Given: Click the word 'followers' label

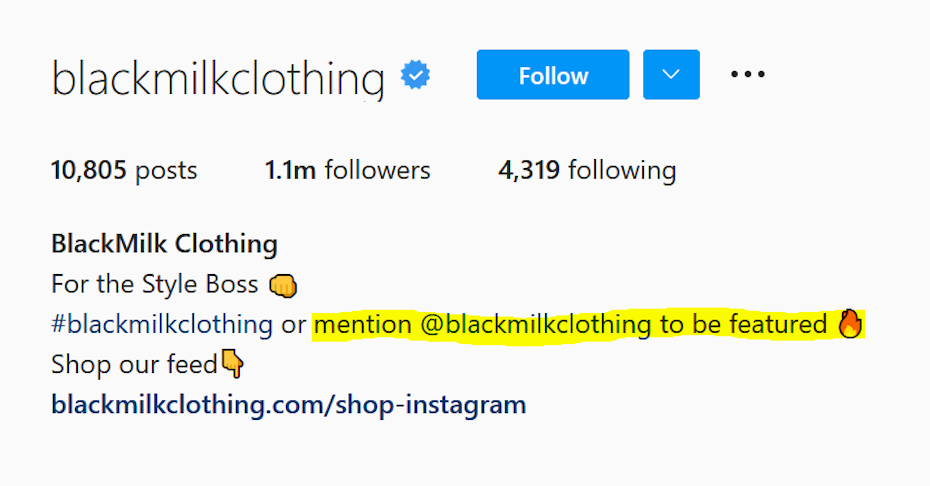Looking at the screenshot, I should click(x=377, y=170).
